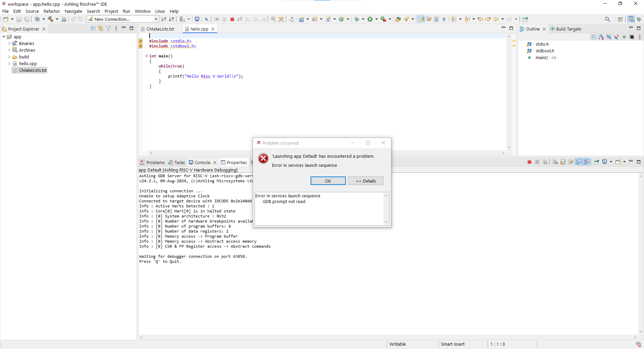The height and width of the screenshot is (349, 644).
Task: Switch to the CMakeLists.txt editor tab
Action: pos(160,29)
